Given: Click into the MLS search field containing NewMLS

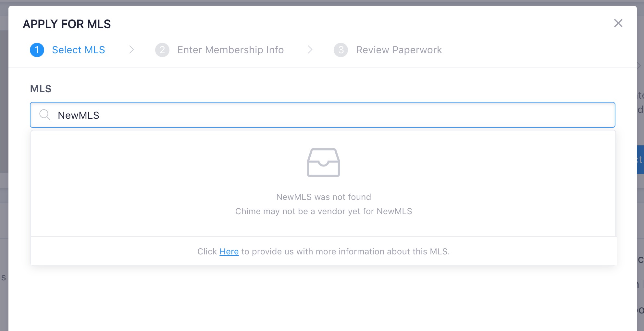Looking at the screenshot, I should tap(323, 115).
